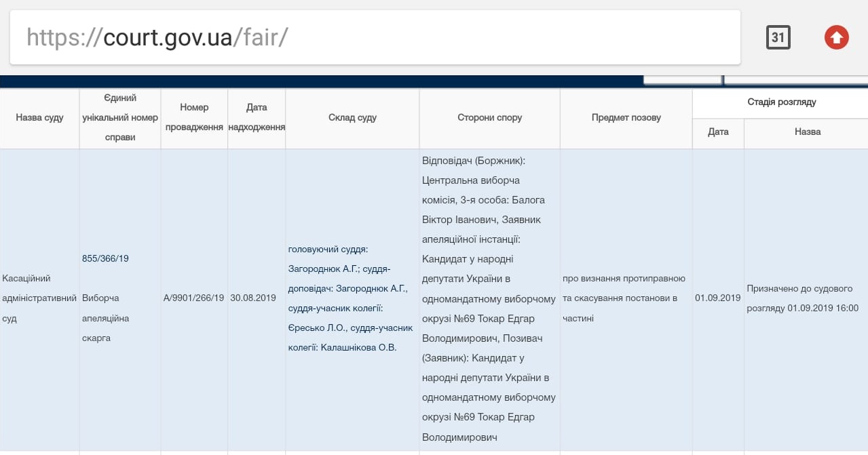Click 'Виборча апеляційна скарга' text
868x455 pixels.
click(105, 318)
